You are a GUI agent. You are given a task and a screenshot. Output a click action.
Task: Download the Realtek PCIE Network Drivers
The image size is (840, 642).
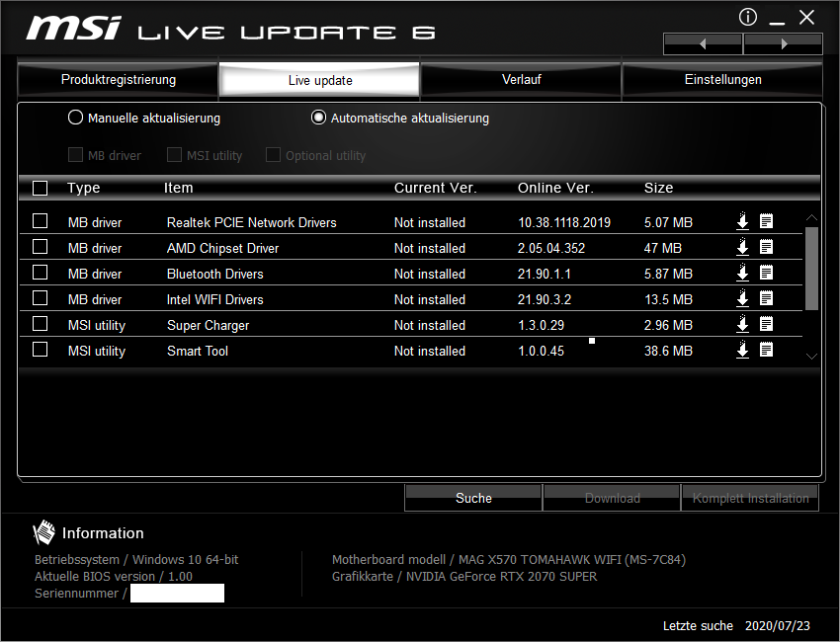click(x=742, y=221)
